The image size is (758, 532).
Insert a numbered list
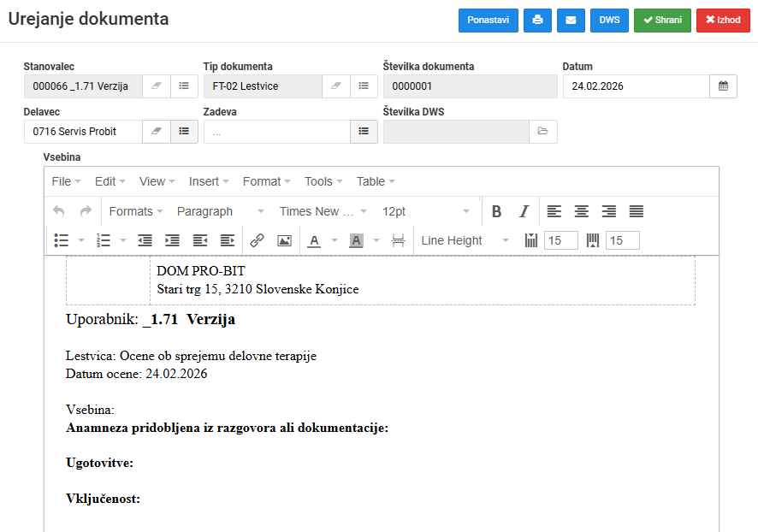pyautogui.click(x=104, y=240)
